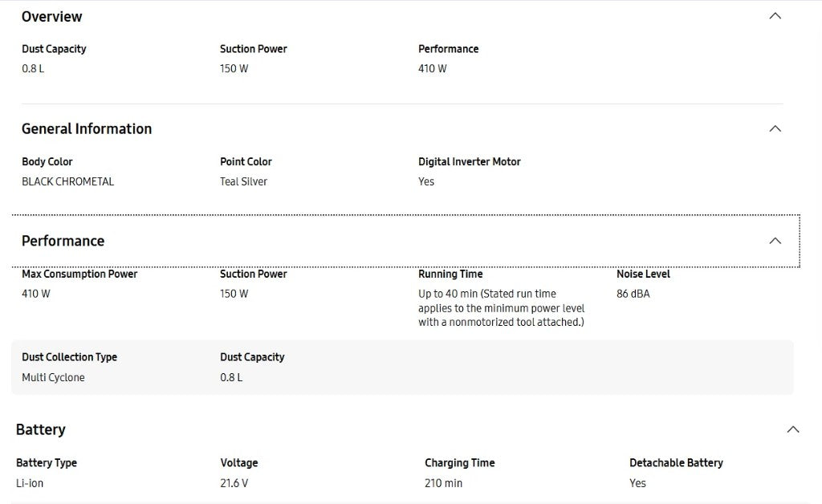This screenshot has width=822, height=504.
Task: Select the Multi Cyclone value text
Action: pyautogui.click(x=53, y=377)
